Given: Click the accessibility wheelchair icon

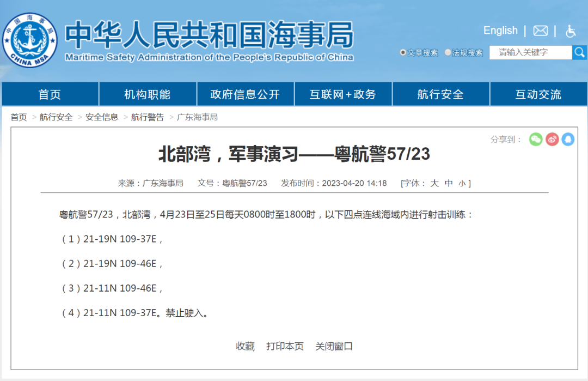Looking at the screenshot, I should [571, 31].
